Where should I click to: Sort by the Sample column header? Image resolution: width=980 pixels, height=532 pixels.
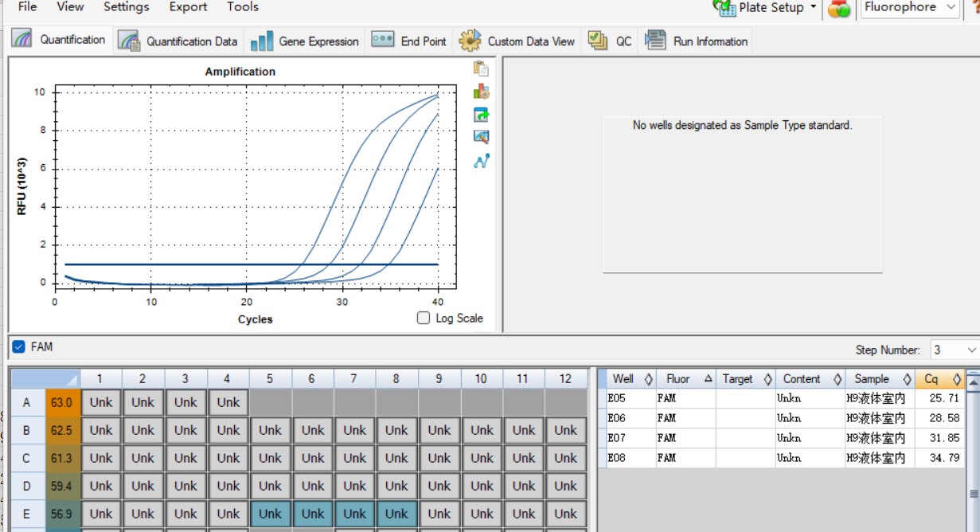(x=880, y=379)
